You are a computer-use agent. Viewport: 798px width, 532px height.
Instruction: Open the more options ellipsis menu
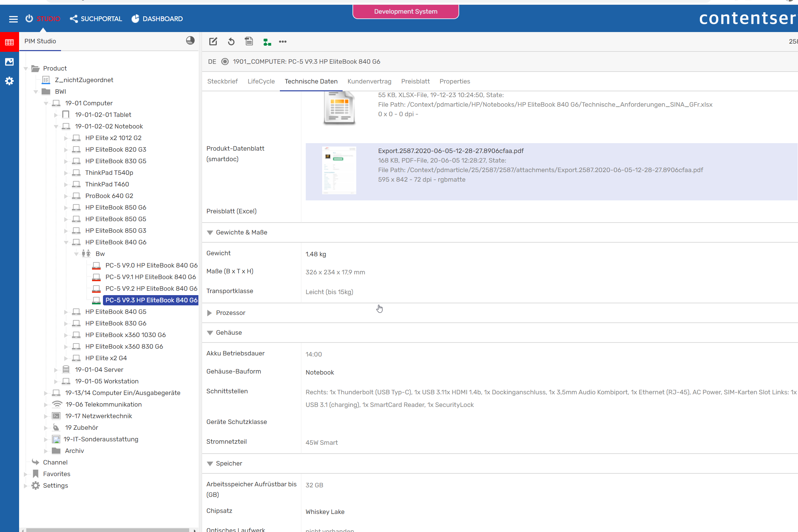tap(283, 42)
